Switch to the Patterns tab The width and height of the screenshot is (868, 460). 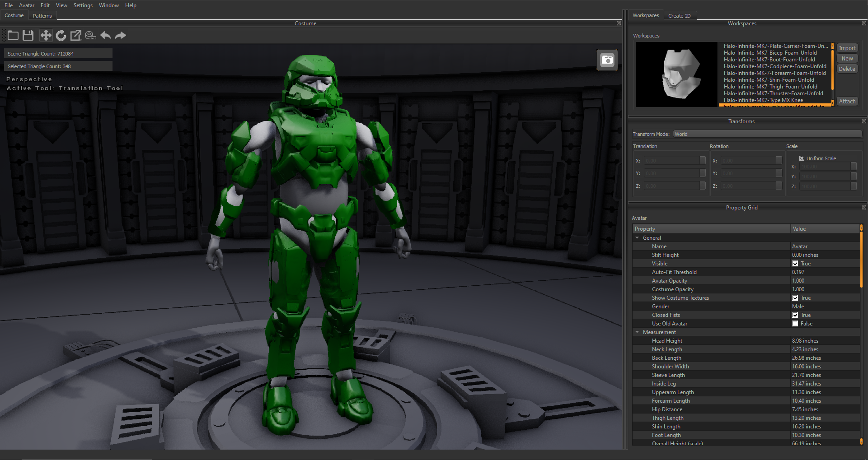pyautogui.click(x=42, y=16)
